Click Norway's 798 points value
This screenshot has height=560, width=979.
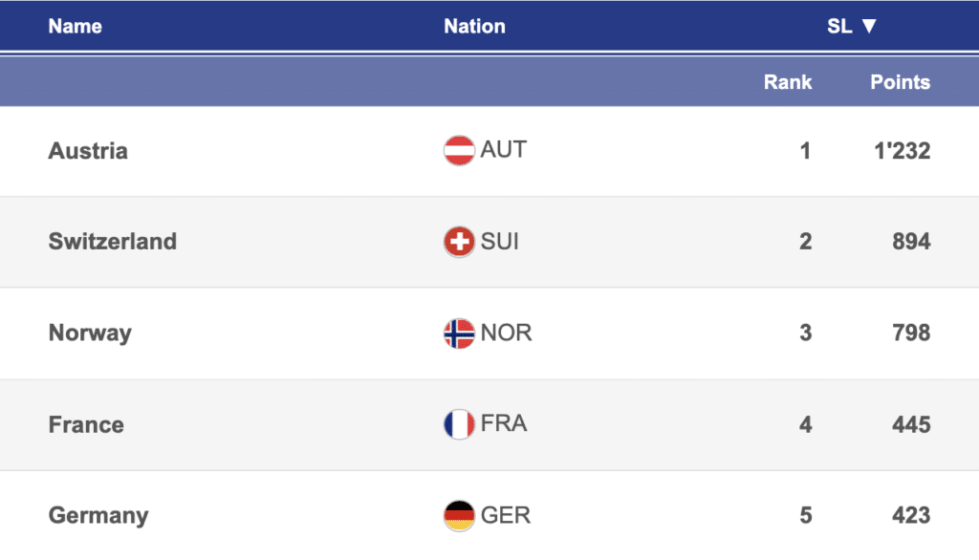911,334
